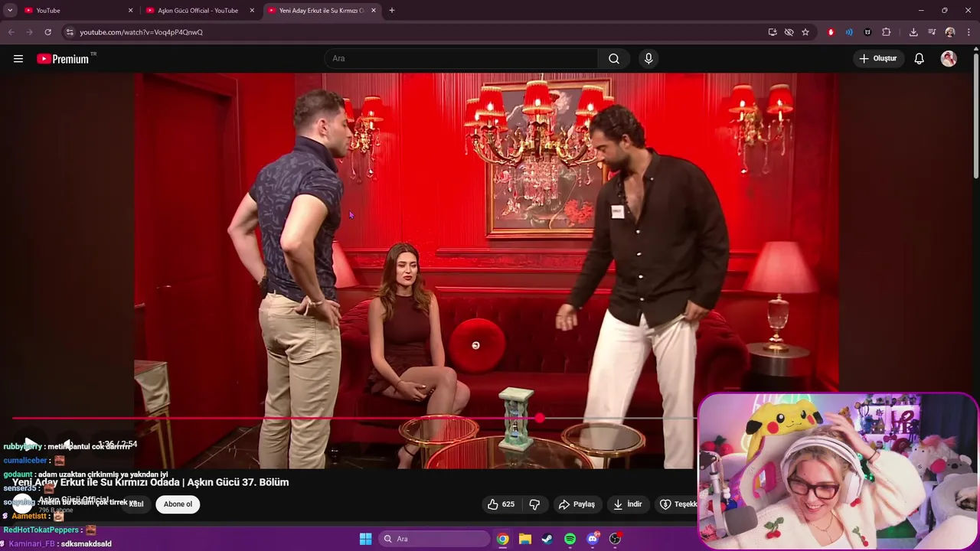The width and height of the screenshot is (980, 551).
Task: Play the paused video
Action: pos(29,444)
